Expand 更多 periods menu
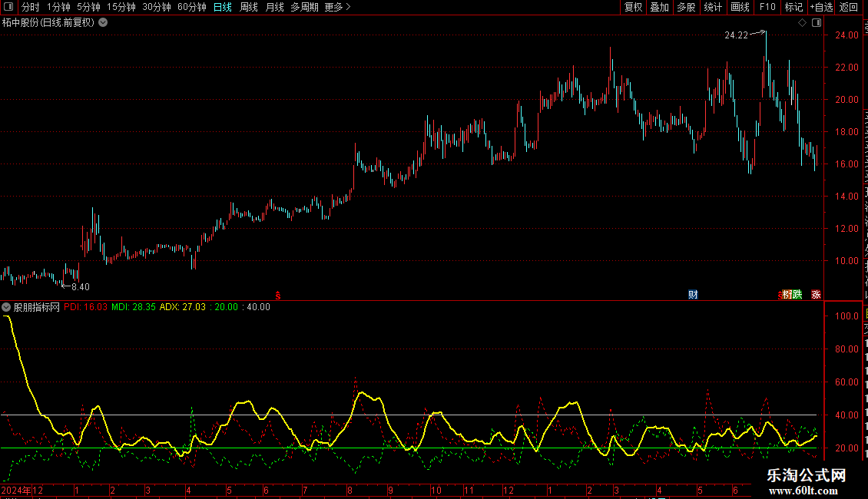 click(337, 7)
